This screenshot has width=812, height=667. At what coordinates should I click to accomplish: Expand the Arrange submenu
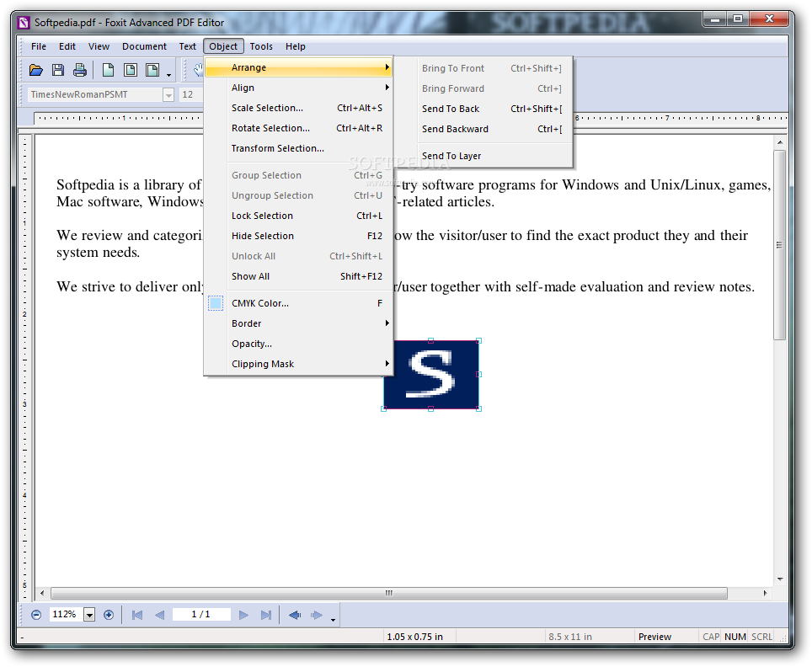pos(298,67)
